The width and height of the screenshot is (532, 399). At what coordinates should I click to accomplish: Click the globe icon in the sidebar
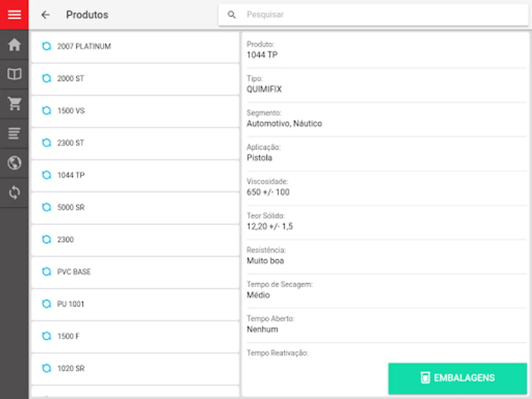[x=14, y=163]
